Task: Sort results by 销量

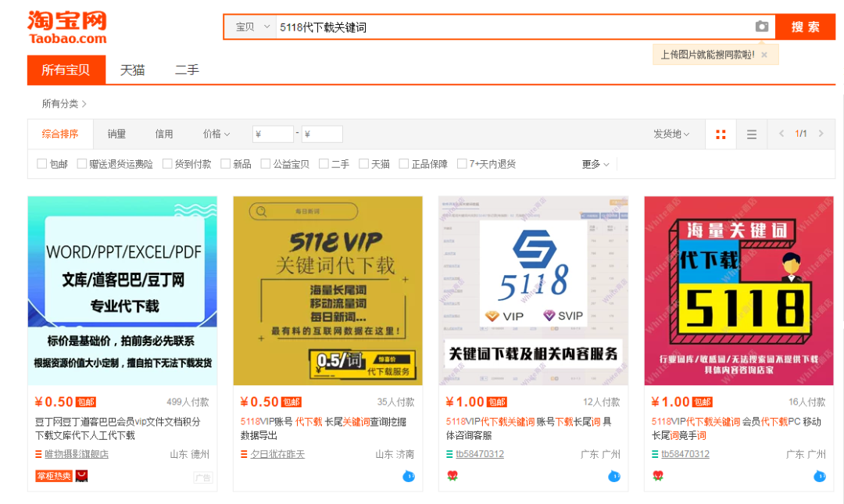Action: [116, 134]
